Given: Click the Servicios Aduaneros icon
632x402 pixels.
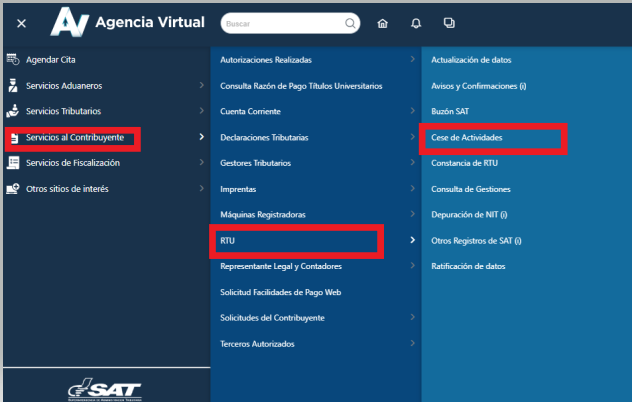Looking at the screenshot, I should [13, 86].
